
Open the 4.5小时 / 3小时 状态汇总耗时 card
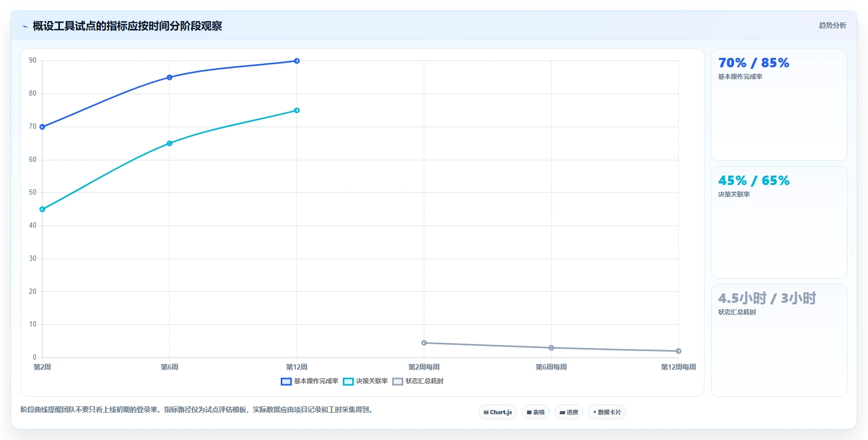[x=779, y=340]
